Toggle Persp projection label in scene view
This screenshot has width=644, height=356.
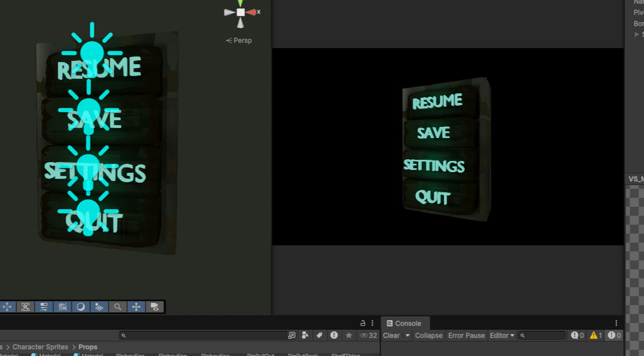pos(239,40)
